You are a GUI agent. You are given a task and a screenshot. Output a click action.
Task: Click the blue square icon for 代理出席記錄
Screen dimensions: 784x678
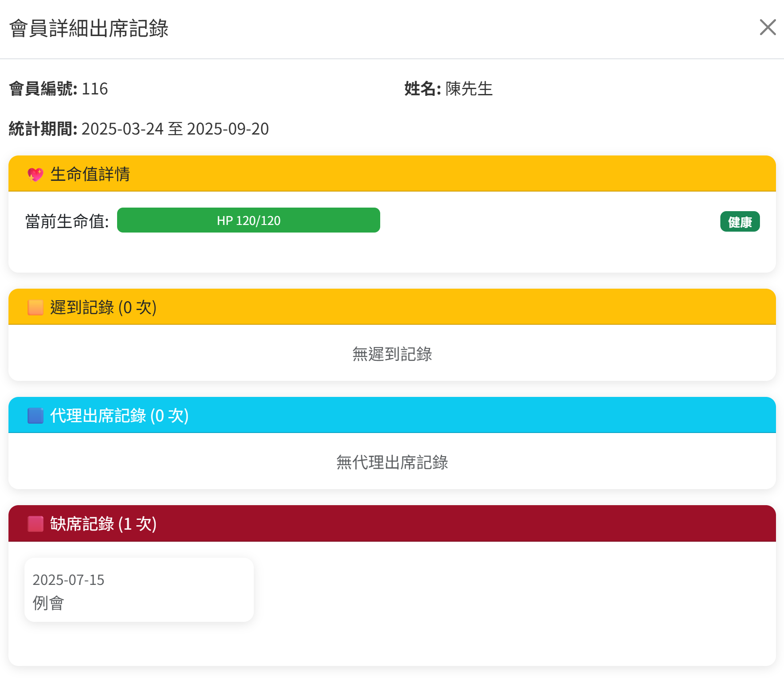(36, 416)
